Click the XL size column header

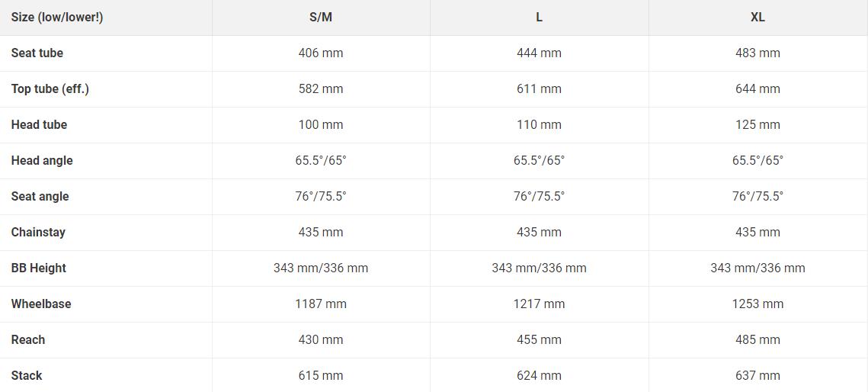(x=757, y=18)
